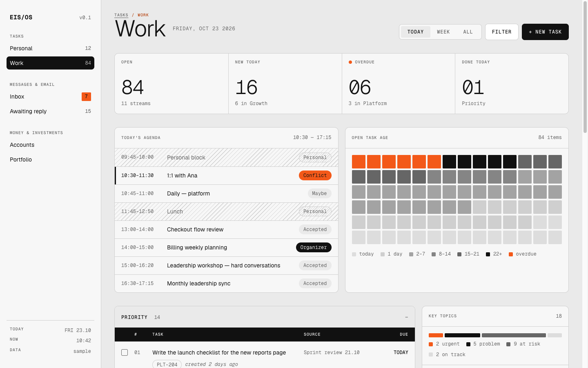
Task: Create a task with New Task button
Action: [545, 32]
